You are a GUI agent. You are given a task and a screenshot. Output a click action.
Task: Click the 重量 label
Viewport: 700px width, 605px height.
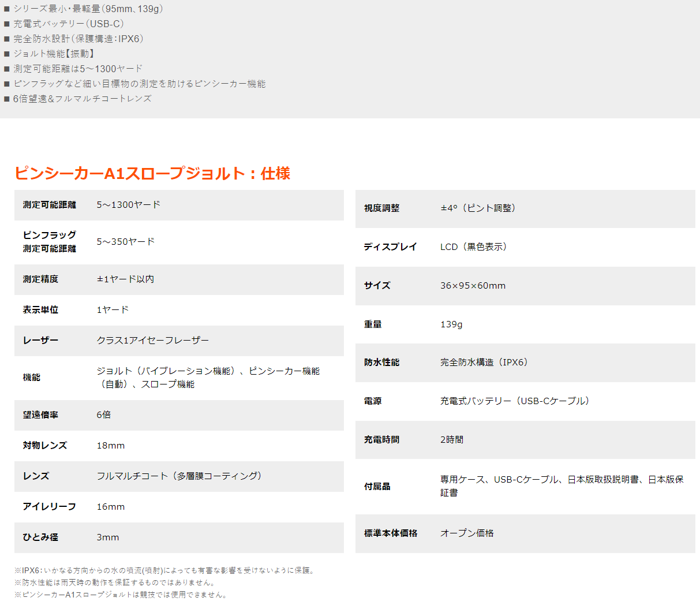[x=373, y=324]
